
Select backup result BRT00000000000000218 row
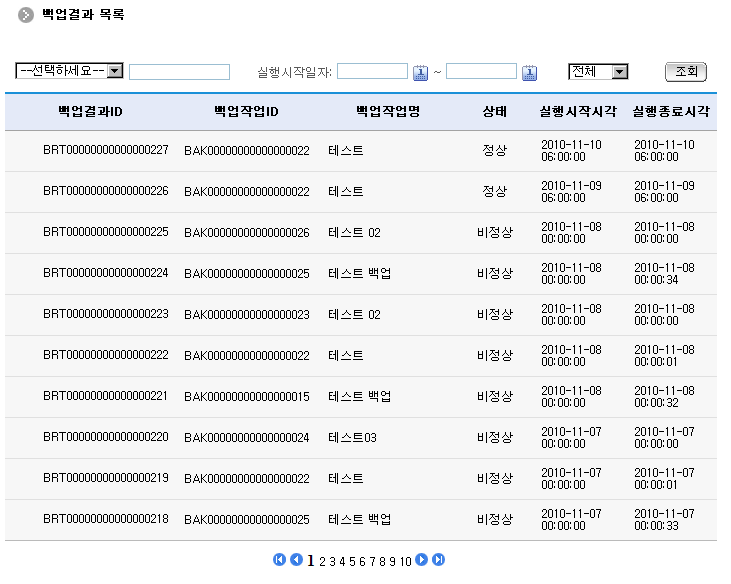tap(105, 520)
